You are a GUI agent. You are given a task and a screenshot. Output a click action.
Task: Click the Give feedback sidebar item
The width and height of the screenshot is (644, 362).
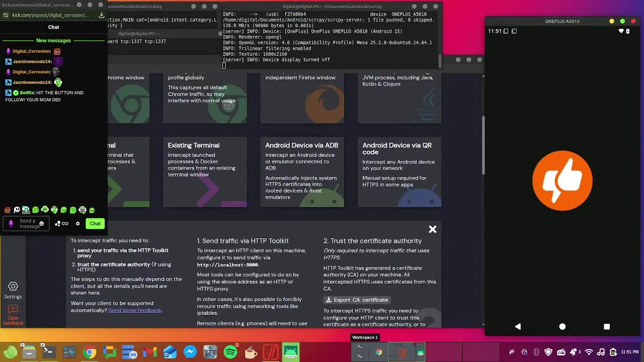(13, 315)
